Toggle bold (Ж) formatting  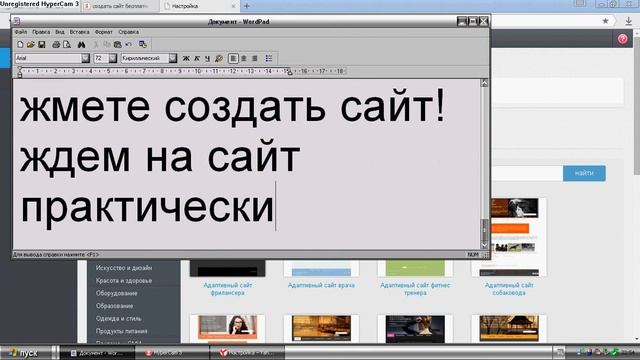(186, 58)
